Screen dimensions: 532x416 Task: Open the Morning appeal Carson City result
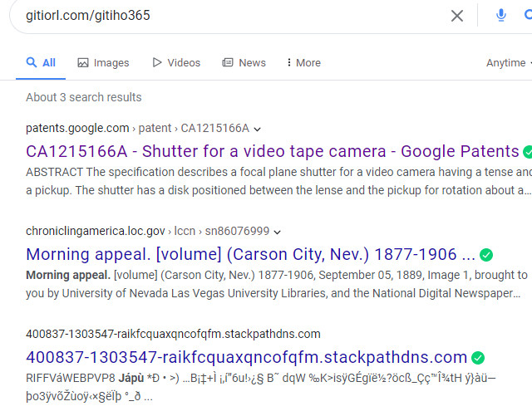[x=251, y=254]
